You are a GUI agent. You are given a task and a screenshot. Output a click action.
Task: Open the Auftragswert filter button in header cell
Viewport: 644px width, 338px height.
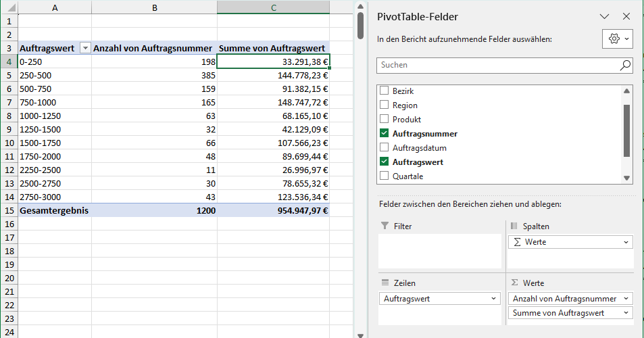[x=85, y=49]
